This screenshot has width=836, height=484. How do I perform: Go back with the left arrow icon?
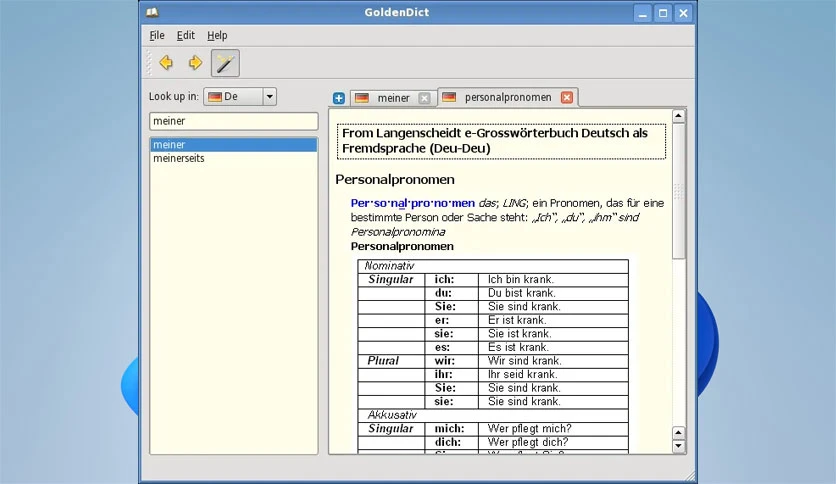[166, 63]
